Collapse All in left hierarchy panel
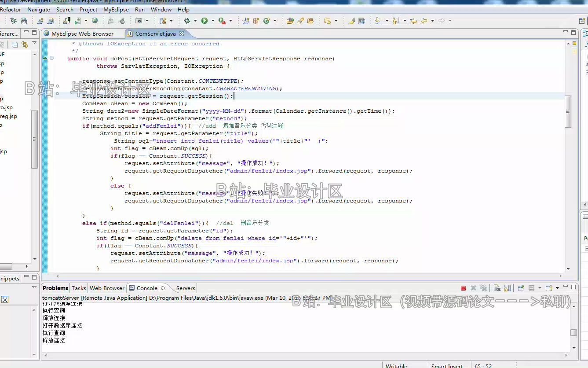The width and height of the screenshot is (588, 368). pos(15,44)
